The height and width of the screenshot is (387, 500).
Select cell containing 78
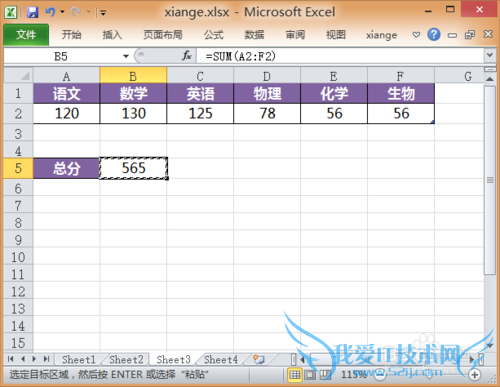[x=267, y=114]
